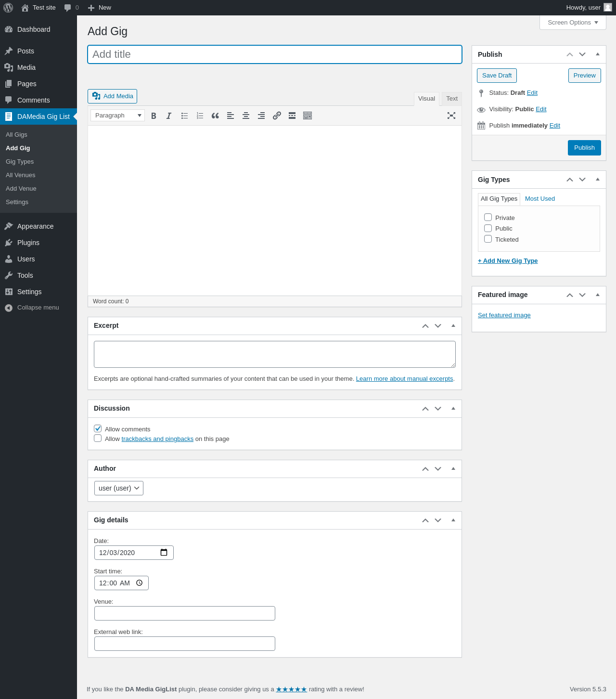Go to Plugins in sidebar
The image size is (616, 699).
point(28,243)
